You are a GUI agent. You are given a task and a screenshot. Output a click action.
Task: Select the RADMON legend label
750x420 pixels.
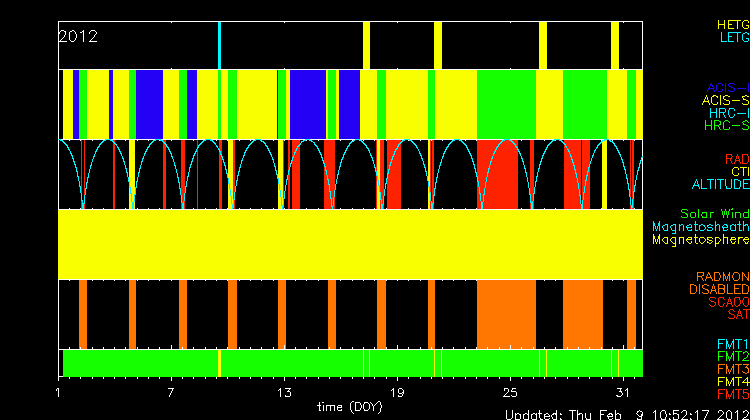tap(723, 277)
